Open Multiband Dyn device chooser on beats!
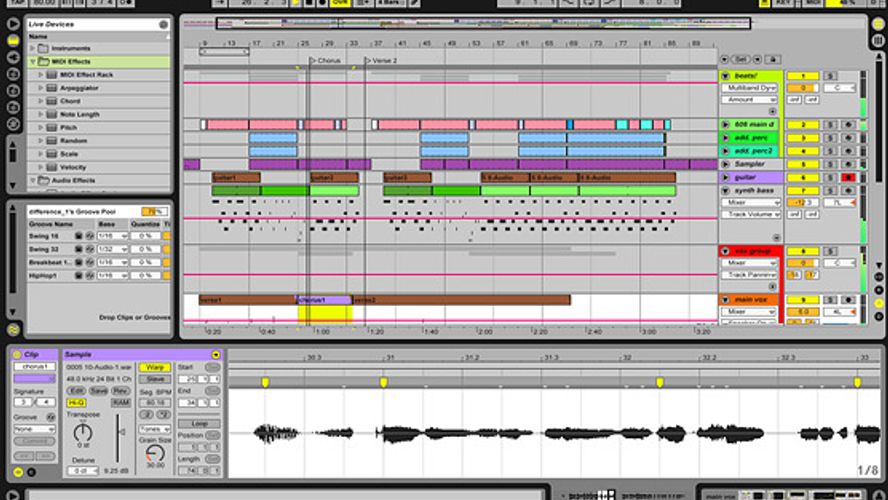Screen dimensions: 888x500 [749, 88]
